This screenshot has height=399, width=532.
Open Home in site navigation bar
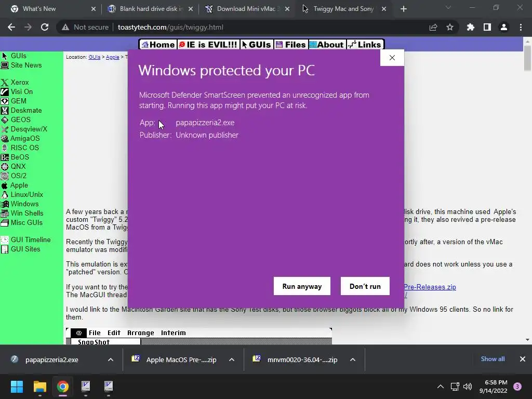pyautogui.click(x=158, y=45)
